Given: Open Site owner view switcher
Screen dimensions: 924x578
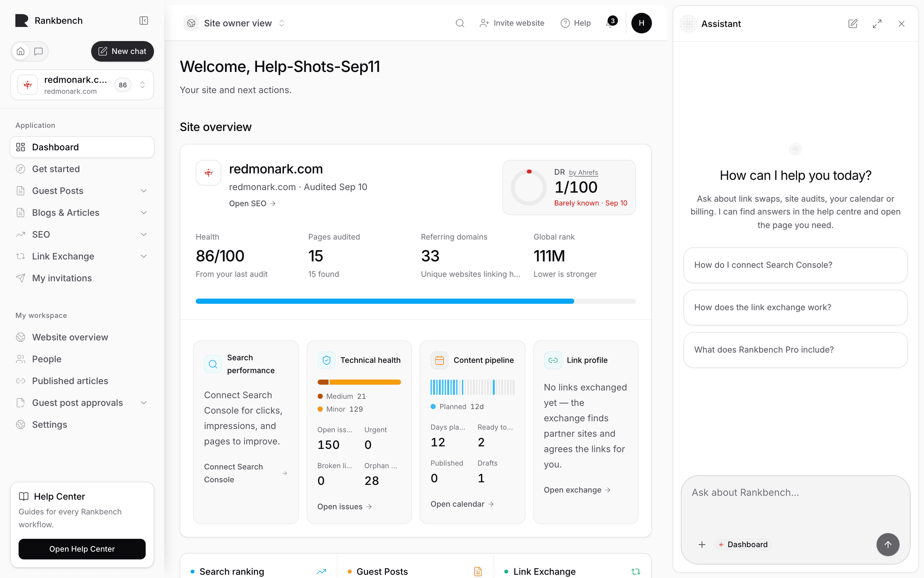Looking at the screenshot, I should pyautogui.click(x=235, y=23).
